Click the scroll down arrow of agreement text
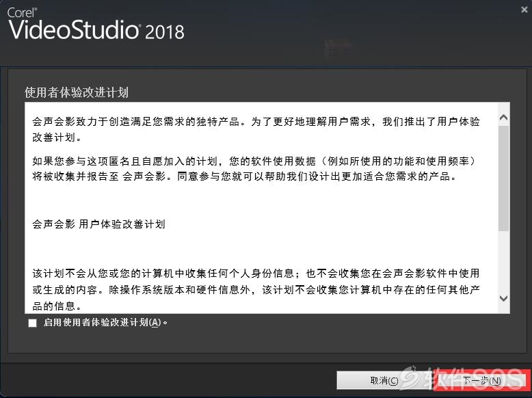The width and height of the screenshot is (532, 398). (x=503, y=298)
